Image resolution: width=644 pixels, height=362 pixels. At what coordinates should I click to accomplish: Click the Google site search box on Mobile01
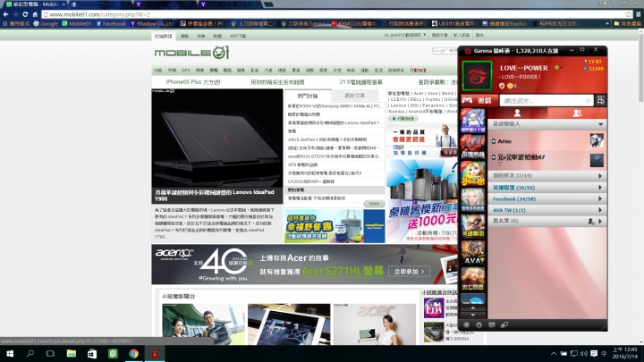pos(445,50)
